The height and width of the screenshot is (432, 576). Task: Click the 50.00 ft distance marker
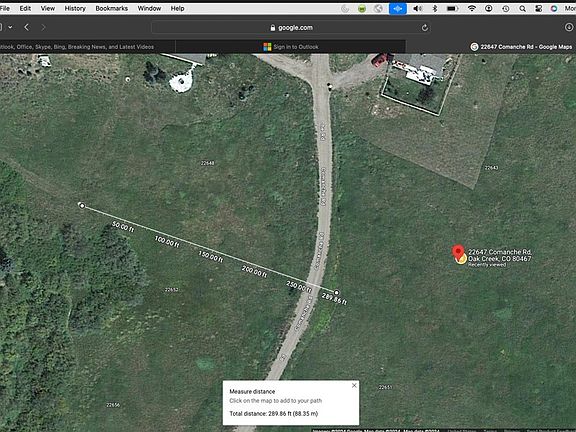click(x=123, y=227)
